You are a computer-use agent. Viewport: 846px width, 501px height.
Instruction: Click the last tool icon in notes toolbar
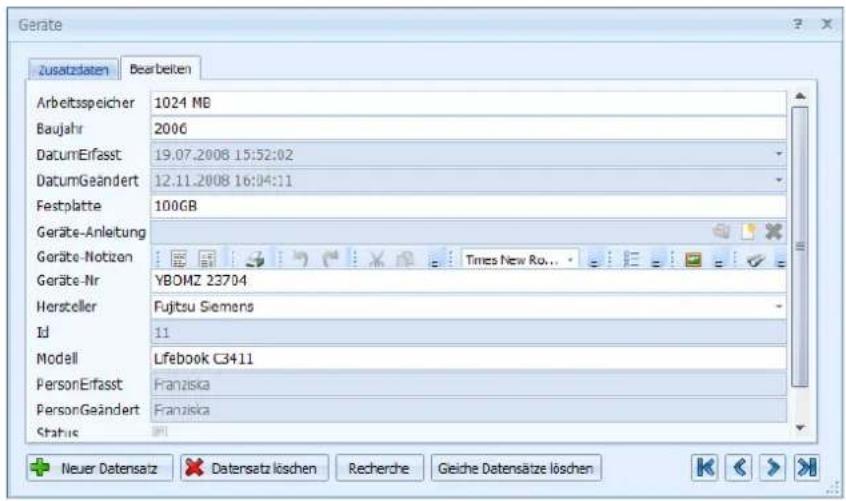click(x=755, y=260)
